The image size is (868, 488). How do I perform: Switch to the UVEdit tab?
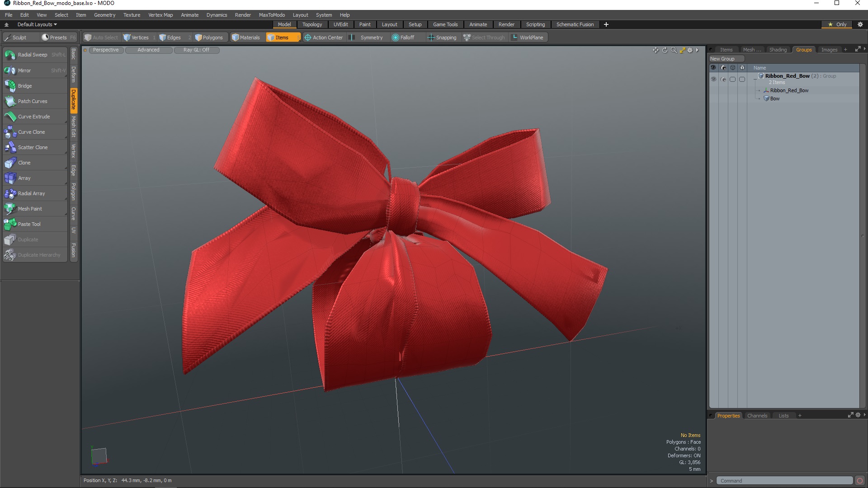341,24
